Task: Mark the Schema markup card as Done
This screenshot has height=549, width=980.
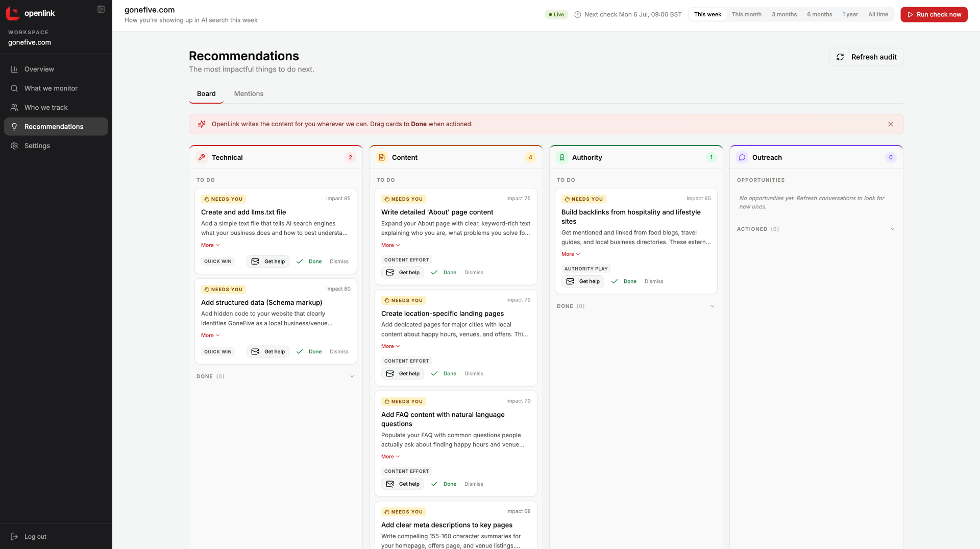Action: click(x=309, y=352)
